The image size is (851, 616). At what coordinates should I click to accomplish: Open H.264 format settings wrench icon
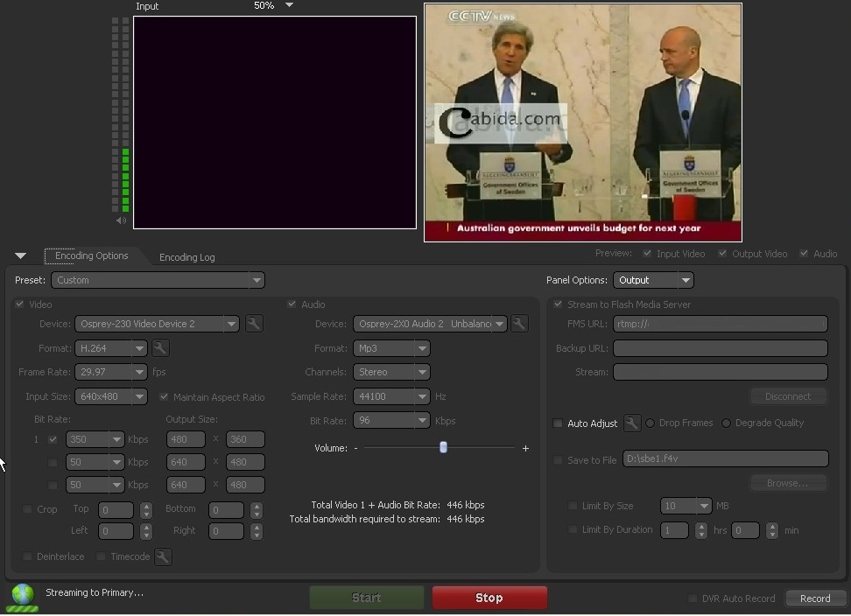point(160,348)
